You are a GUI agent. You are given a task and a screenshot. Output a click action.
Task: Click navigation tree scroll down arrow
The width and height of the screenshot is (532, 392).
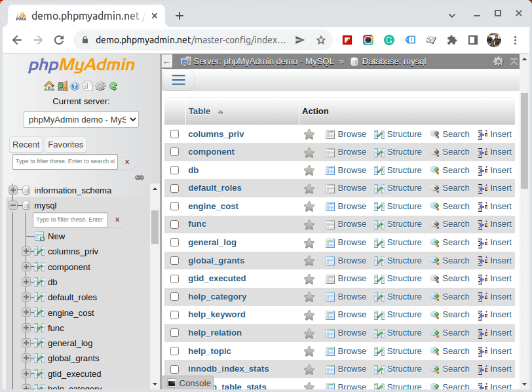(155, 384)
